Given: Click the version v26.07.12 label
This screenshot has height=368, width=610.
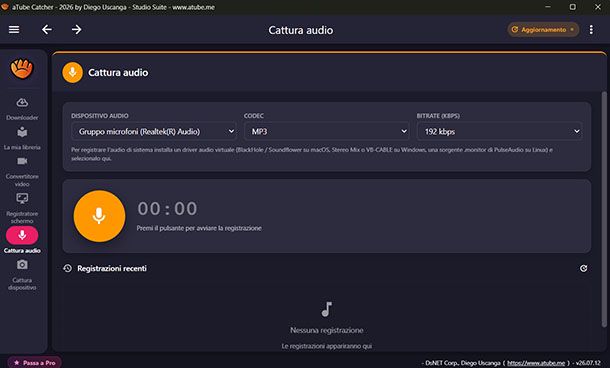Looking at the screenshot, I should coord(588,363).
